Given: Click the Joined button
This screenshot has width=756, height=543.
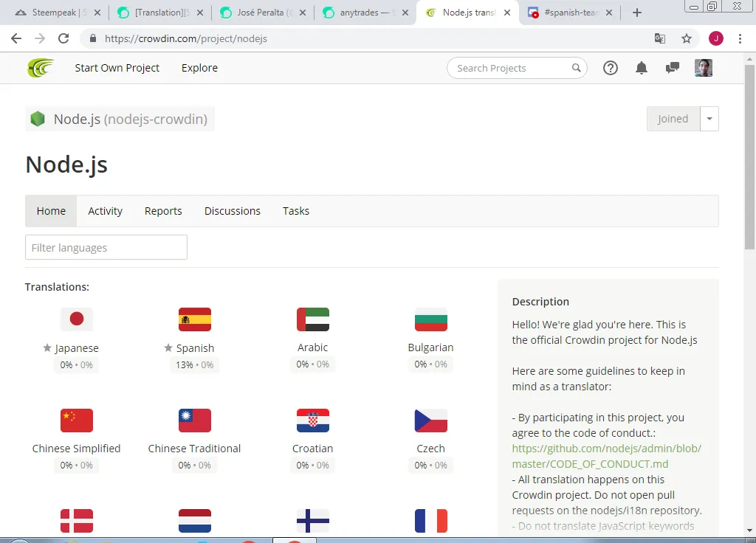Looking at the screenshot, I should [673, 119].
